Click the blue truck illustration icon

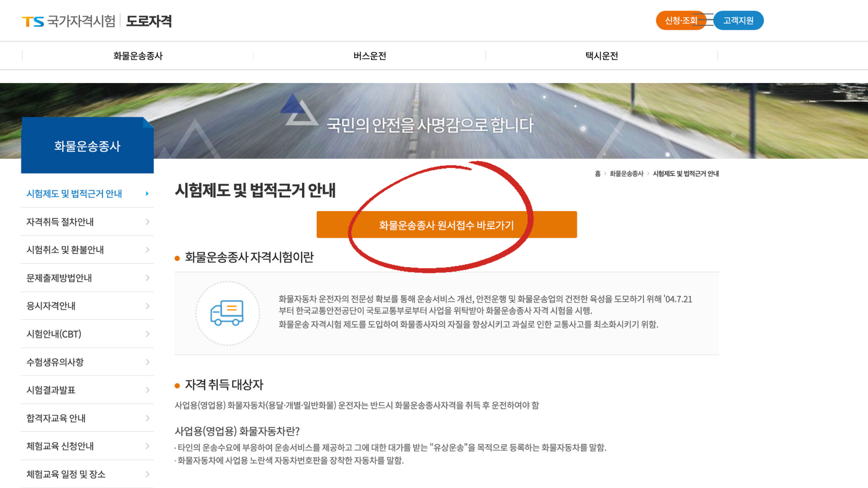pyautogui.click(x=227, y=312)
